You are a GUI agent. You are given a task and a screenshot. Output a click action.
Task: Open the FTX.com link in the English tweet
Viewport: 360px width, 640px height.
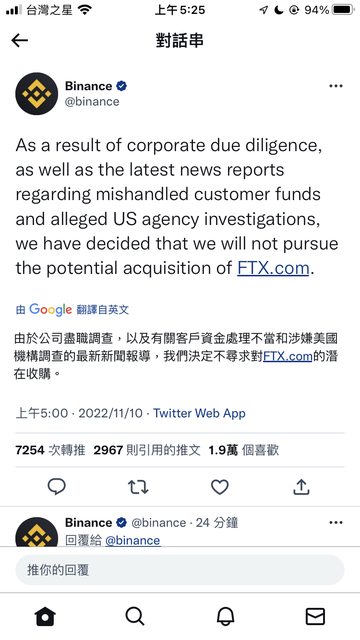coord(273,268)
